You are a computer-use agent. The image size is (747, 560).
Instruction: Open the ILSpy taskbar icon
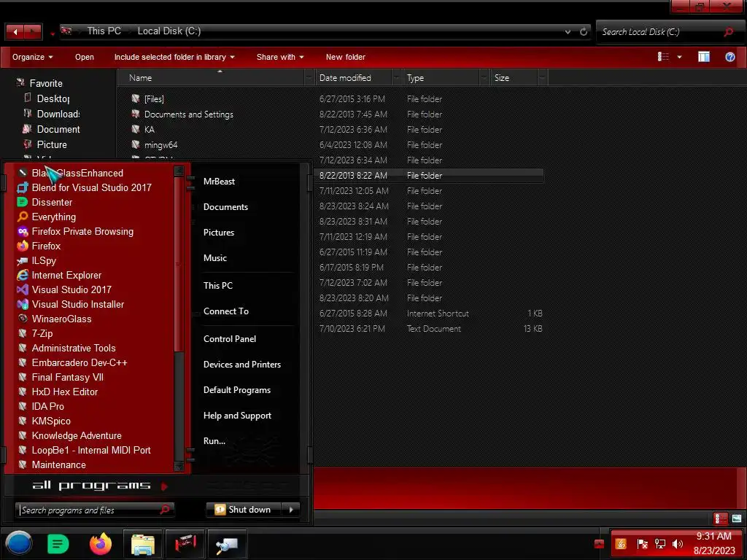pyautogui.click(x=227, y=544)
